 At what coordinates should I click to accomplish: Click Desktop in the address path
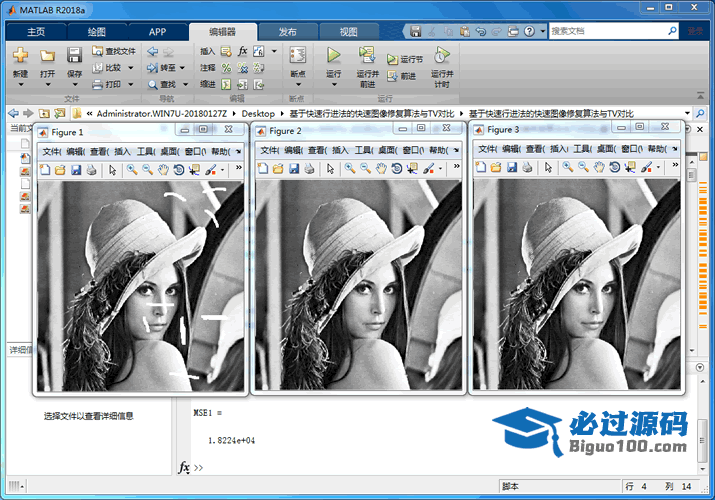tap(258, 113)
